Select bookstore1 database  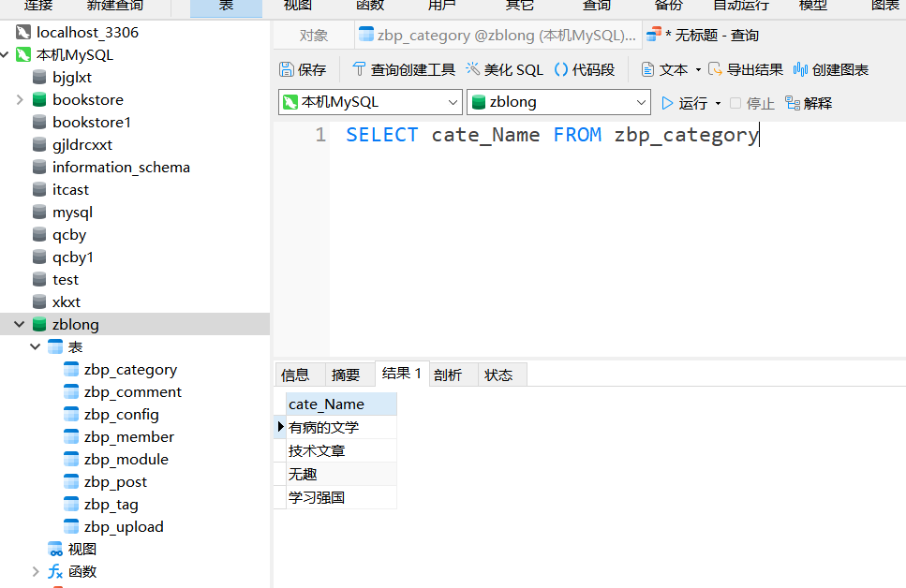click(91, 122)
